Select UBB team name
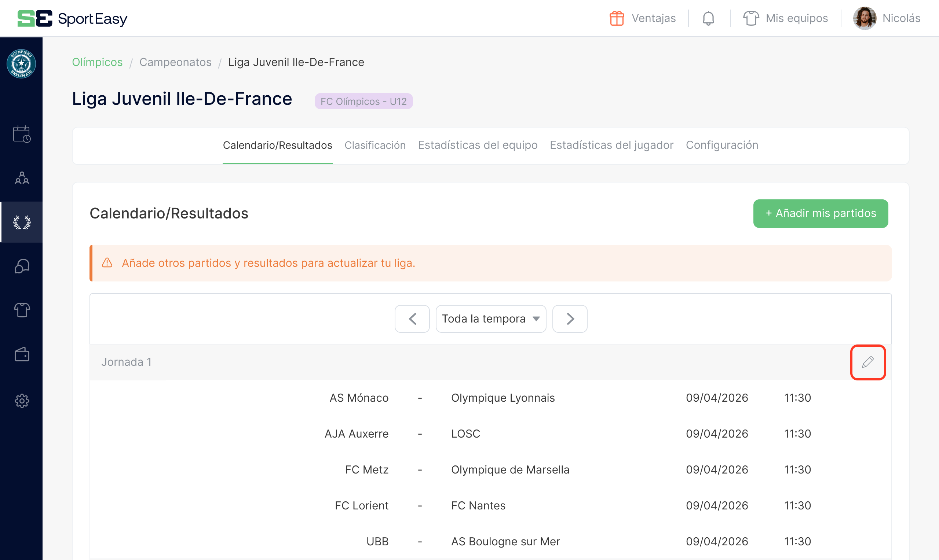Viewport: 939px width, 560px height. 377,542
